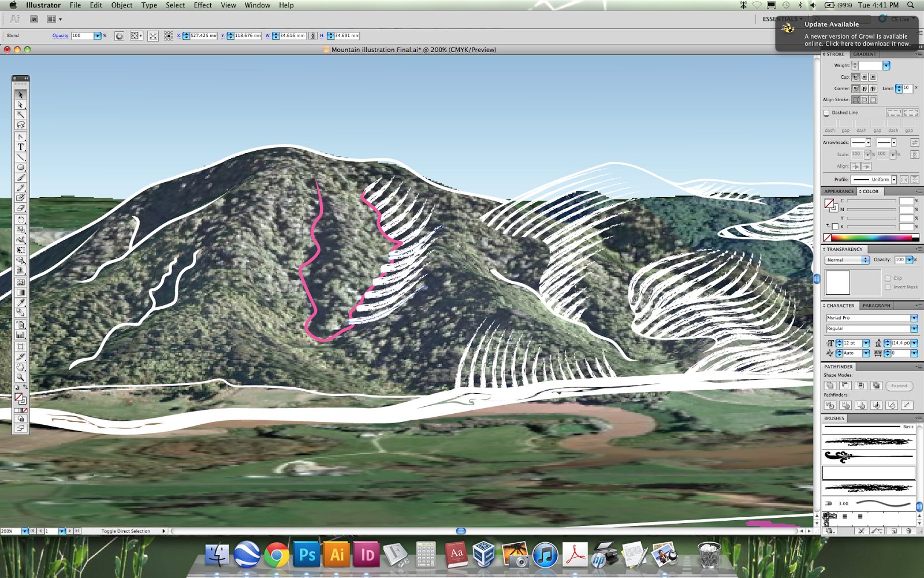Viewport: 924px width, 578px height.
Task: Click the Growl Update Available notification
Action: click(x=848, y=34)
